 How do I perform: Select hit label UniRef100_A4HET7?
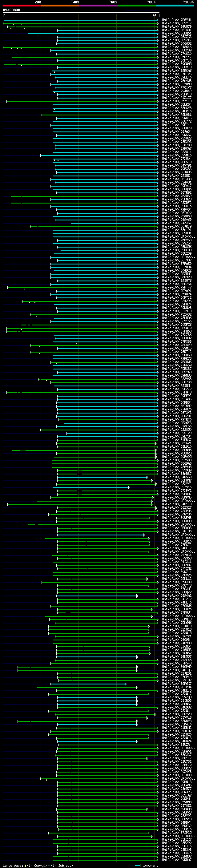tap(176, 548)
